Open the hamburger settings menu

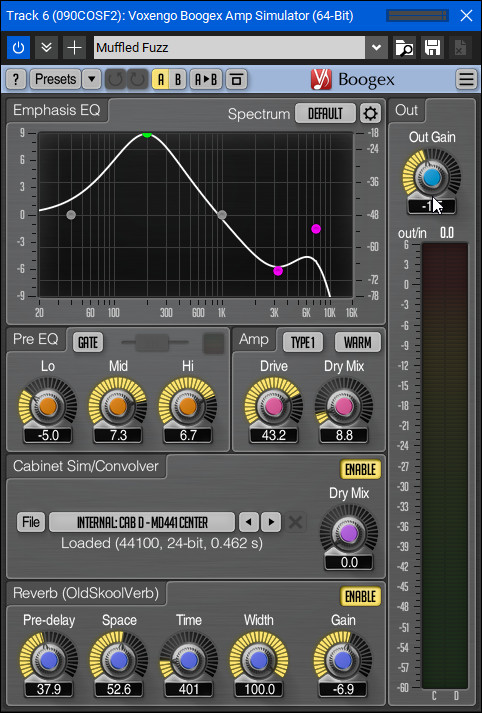point(466,79)
